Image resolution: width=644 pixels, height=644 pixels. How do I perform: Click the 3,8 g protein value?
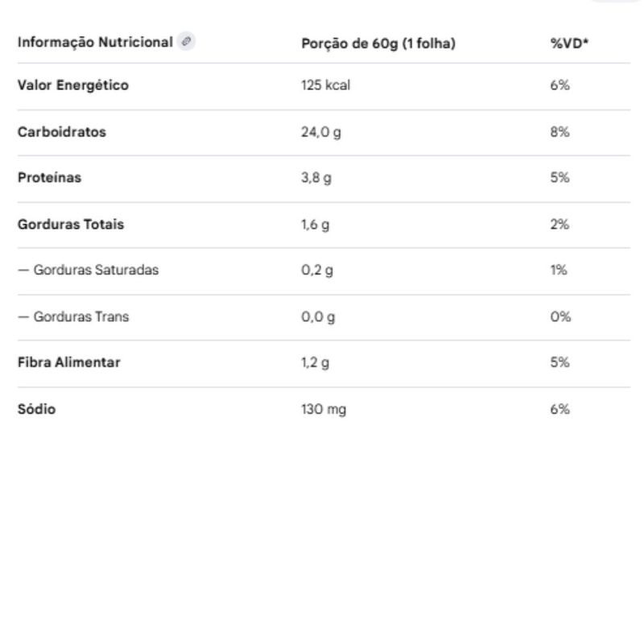[316, 178]
